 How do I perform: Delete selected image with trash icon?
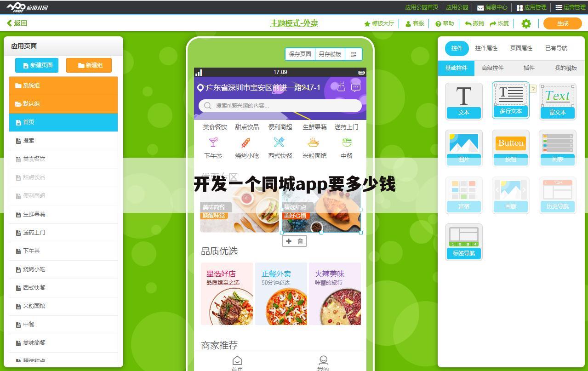point(300,241)
